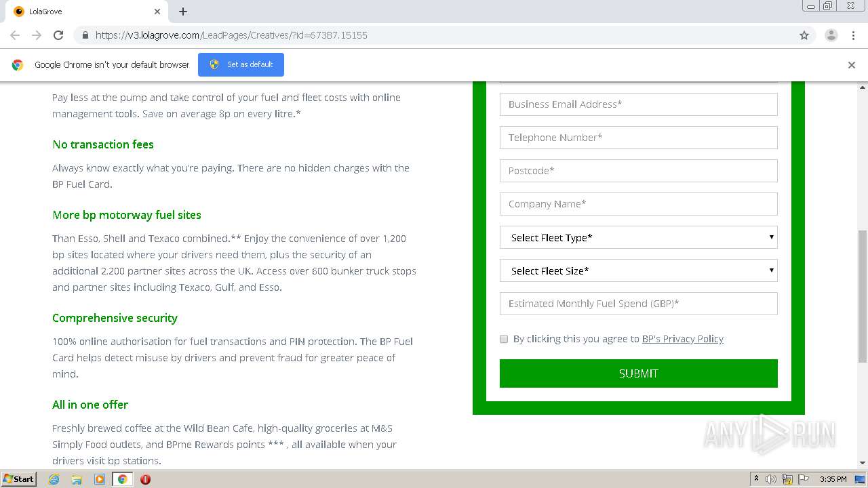Submit the fuel card form
Image resolution: width=868 pixels, height=488 pixels.
coord(638,373)
